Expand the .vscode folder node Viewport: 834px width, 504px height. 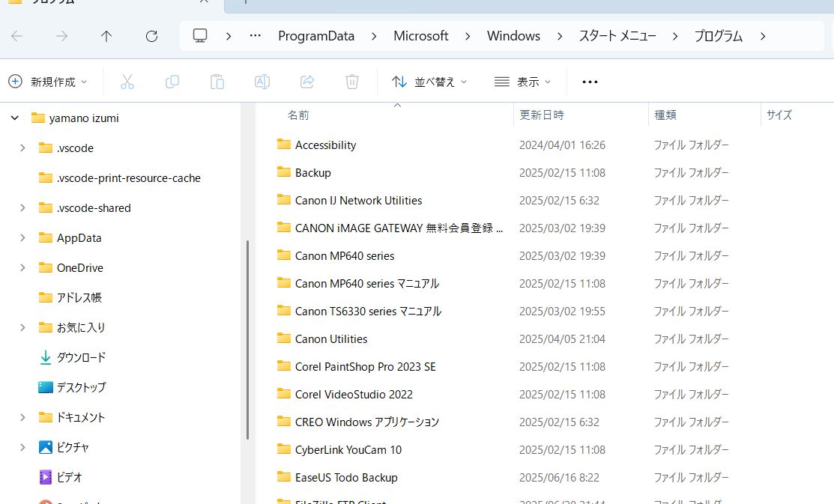coord(22,148)
